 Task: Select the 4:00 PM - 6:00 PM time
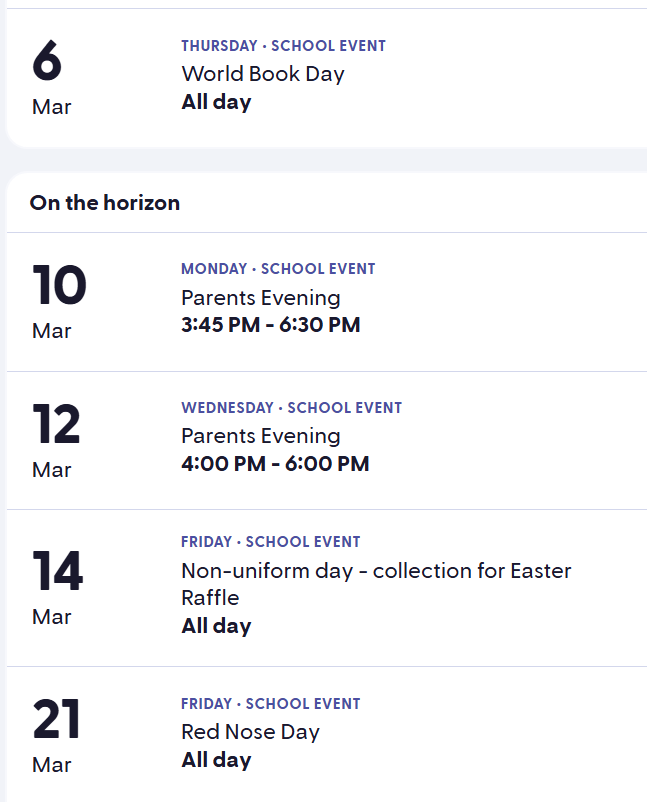(275, 464)
